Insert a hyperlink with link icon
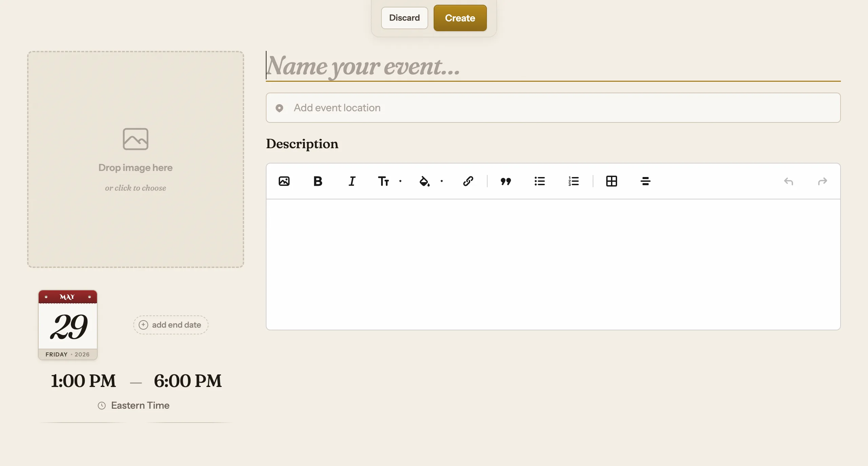 tap(468, 181)
